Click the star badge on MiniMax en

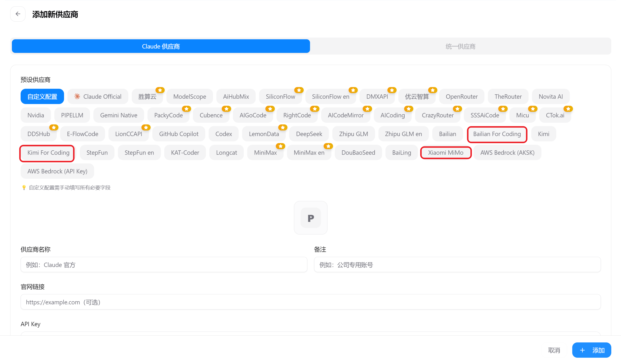[x=328, y=146]
